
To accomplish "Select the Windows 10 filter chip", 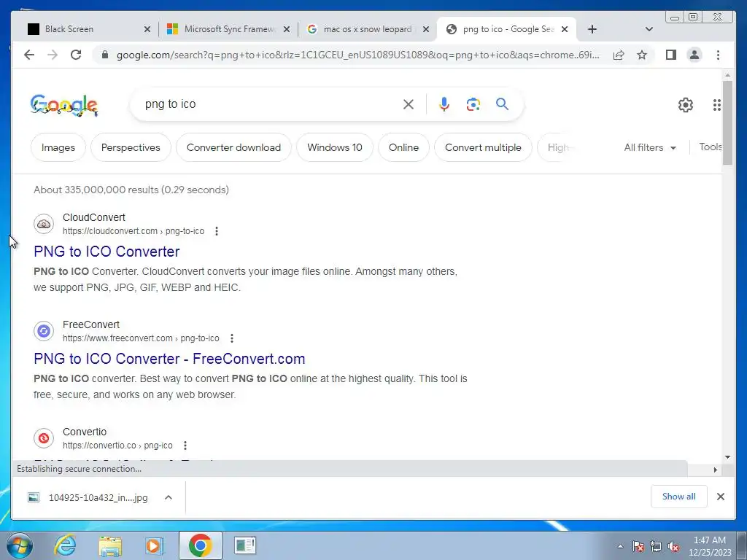I will [334, 147].
